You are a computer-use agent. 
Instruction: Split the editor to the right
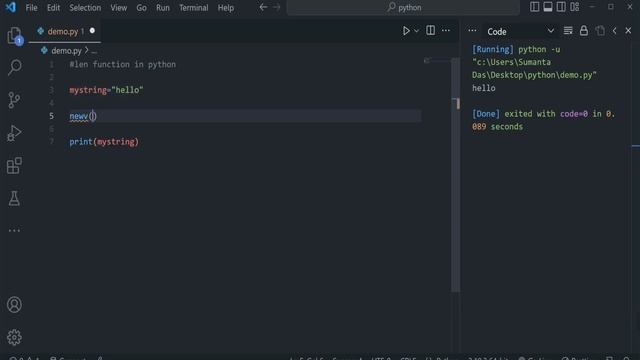point(430,31)
